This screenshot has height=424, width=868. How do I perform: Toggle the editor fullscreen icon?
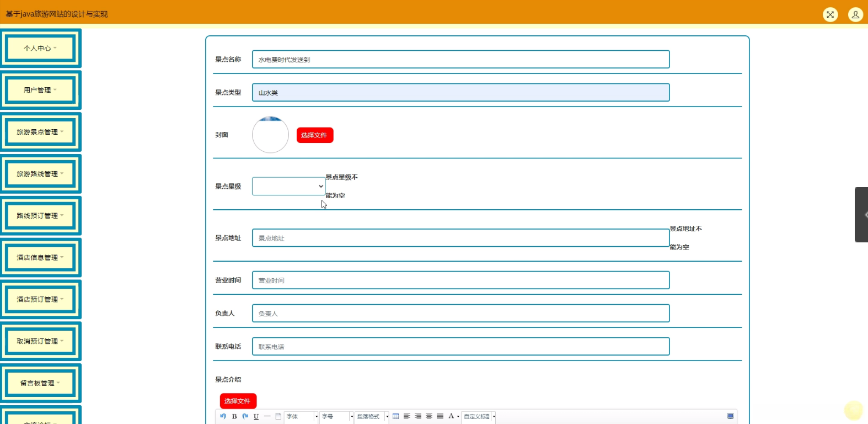click(x=731, y=416)
